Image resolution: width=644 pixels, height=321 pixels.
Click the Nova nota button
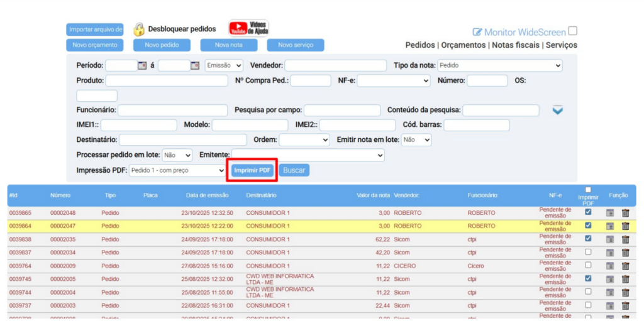pyautogui.click(x=229, y=45)
